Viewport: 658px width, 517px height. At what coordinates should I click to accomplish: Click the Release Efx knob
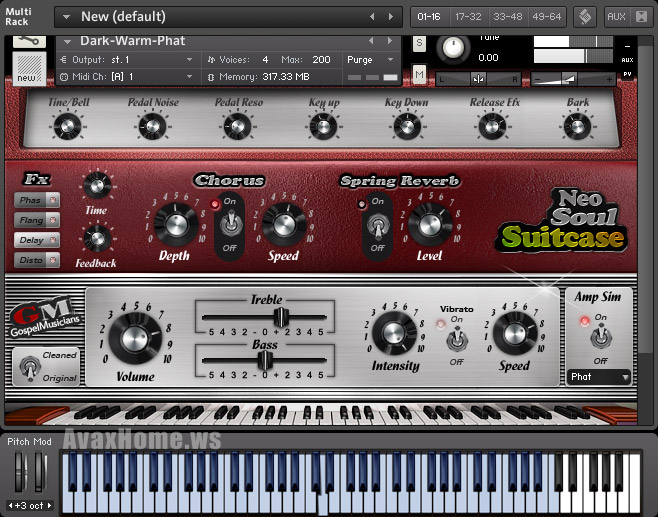click(492, 126)
